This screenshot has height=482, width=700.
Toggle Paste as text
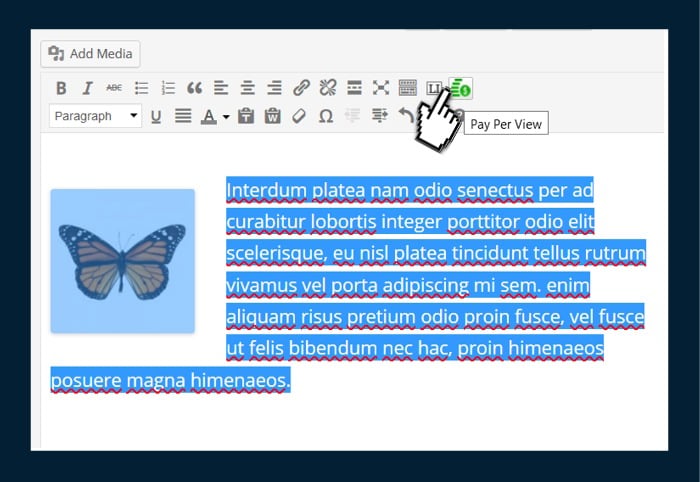click(246, 116)
